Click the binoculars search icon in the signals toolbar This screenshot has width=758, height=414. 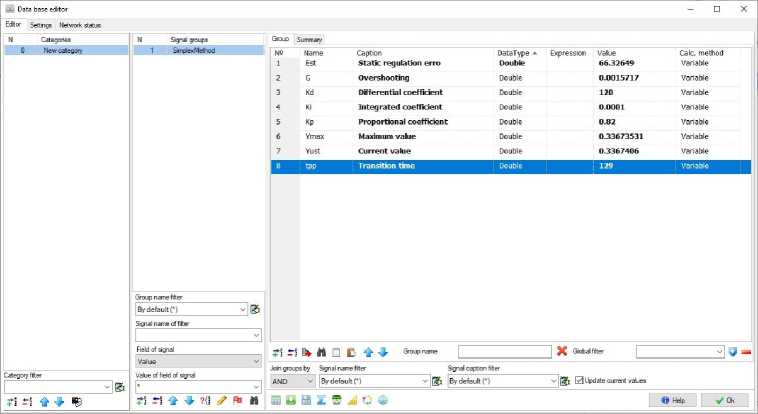pos(324,352)
